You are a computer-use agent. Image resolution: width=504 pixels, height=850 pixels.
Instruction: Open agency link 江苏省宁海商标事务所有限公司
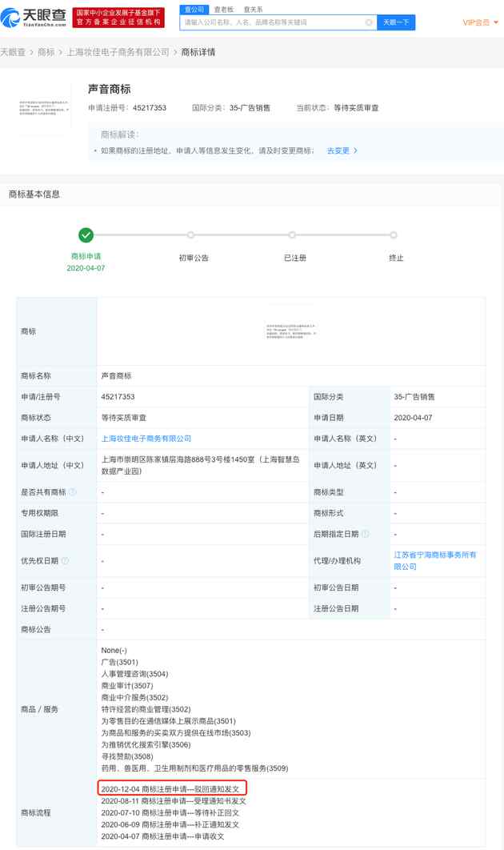pos(434,560)
